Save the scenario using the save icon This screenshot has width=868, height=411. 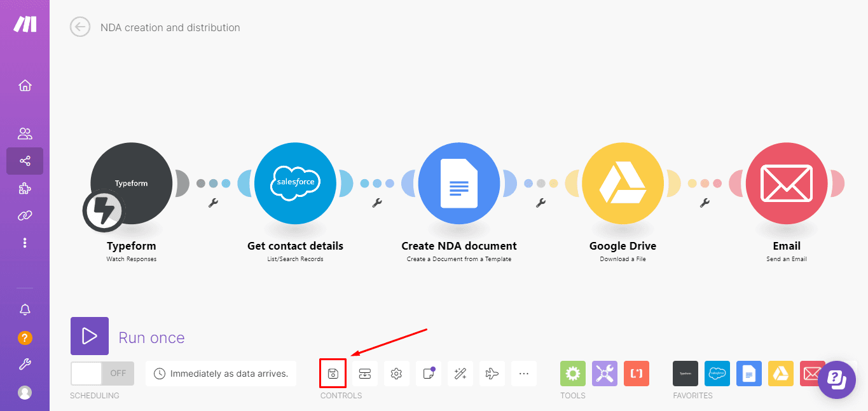(x=333, y=374)
